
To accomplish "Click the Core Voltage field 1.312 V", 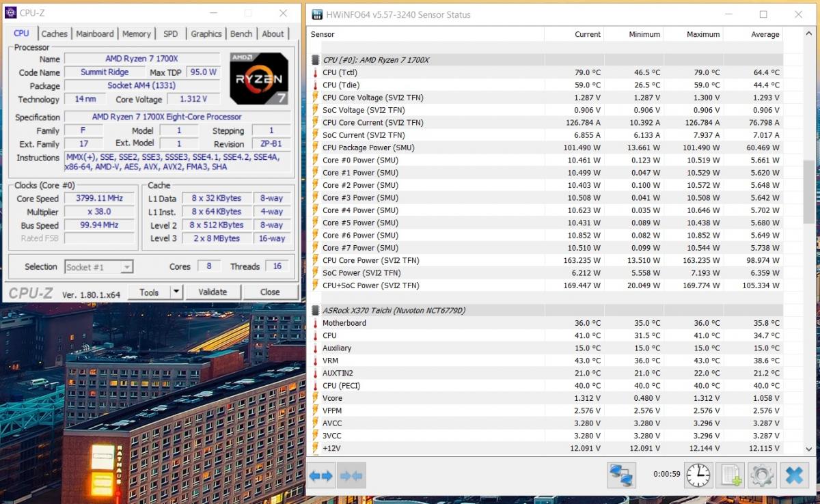I will [x=193, y=99].
